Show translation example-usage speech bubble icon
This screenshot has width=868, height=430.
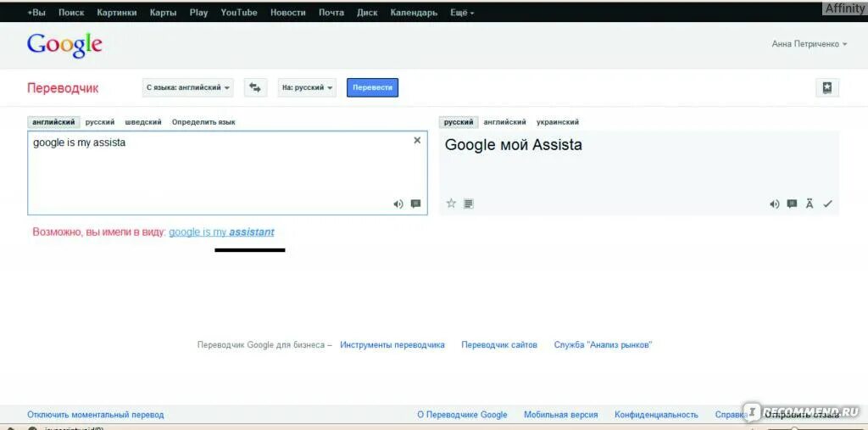click(x=793, y=204)
